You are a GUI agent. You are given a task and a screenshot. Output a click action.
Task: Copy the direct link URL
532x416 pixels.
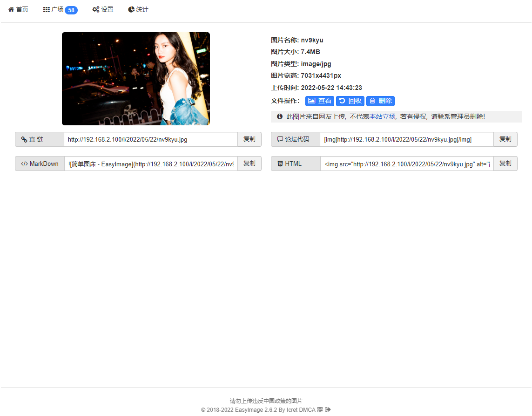point(249,139)
